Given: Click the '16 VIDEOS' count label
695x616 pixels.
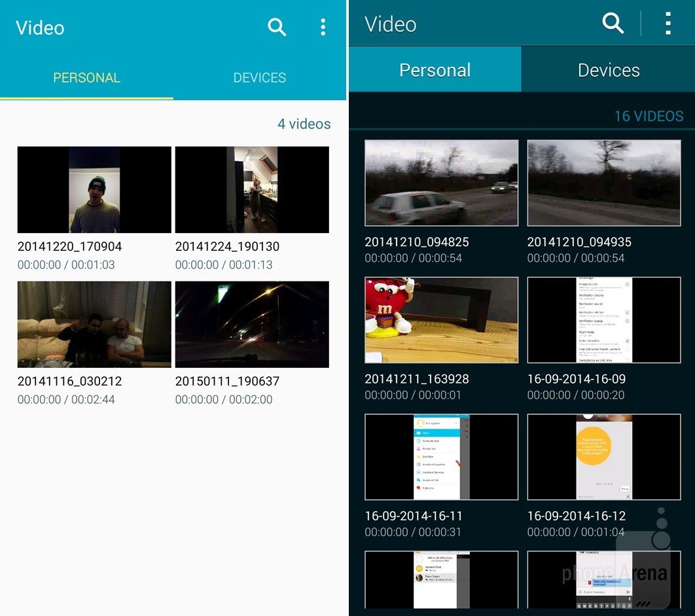Looking at the screenshot, I should coord(649,116).
